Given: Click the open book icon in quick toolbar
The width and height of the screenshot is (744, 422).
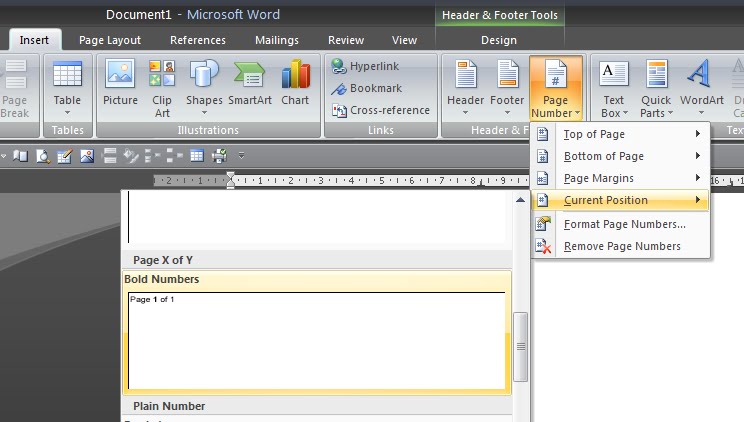Looking at the screenshot, I should coord(20,156).
